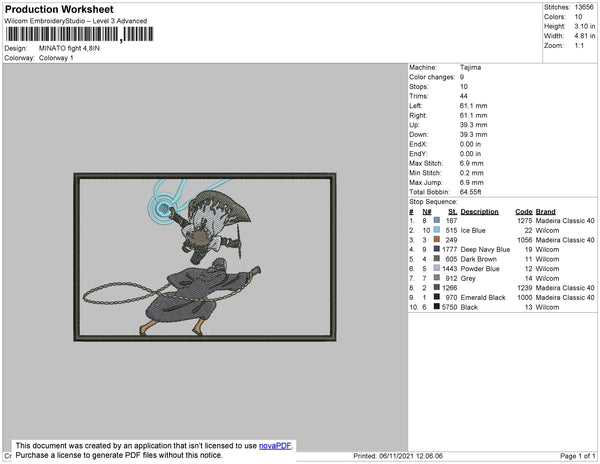The image size is (600, 464).
Task: Click 'Wilcom EmbroideryStudio – Level 3 Advanced' text
Action: pos(76,21)
